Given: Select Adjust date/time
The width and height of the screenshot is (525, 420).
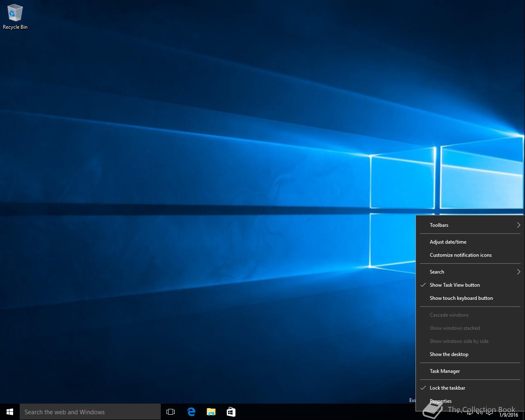Looking at the screenshot, I should pos(470,242).
